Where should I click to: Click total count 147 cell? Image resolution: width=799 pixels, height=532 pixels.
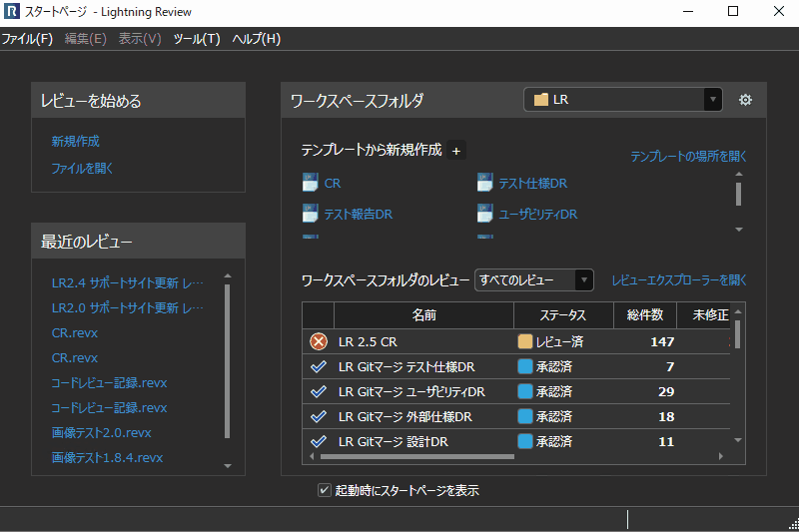(662, 342)
